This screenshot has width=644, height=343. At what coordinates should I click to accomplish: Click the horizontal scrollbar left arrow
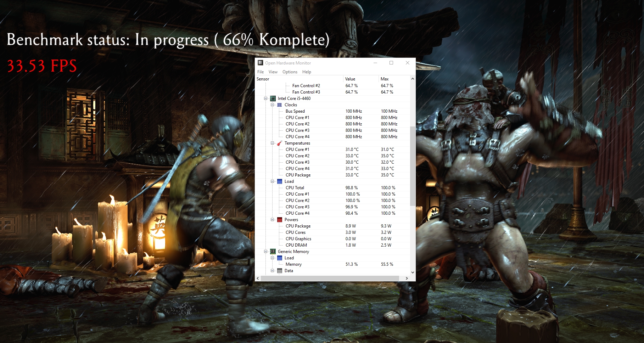point(258,279)
